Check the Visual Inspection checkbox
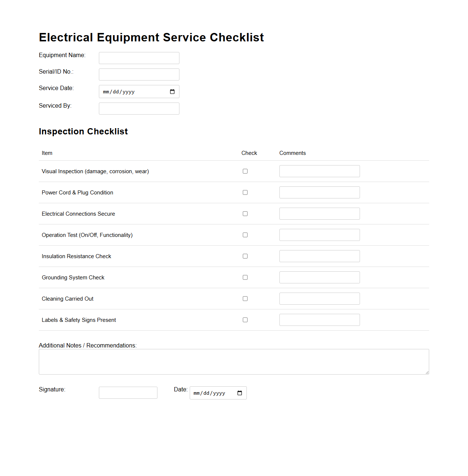This screenshot has width=468, height=476. pyautogui.click(x=245, y=171)
